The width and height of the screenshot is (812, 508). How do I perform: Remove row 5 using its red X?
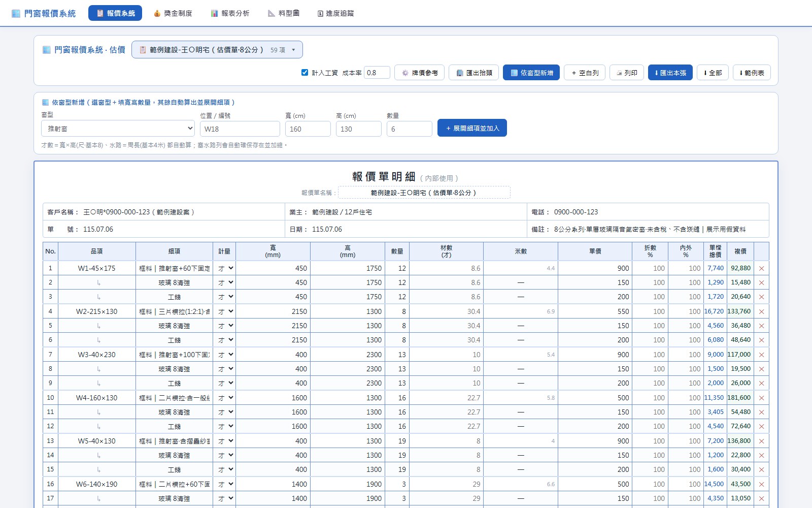point(761,326)
